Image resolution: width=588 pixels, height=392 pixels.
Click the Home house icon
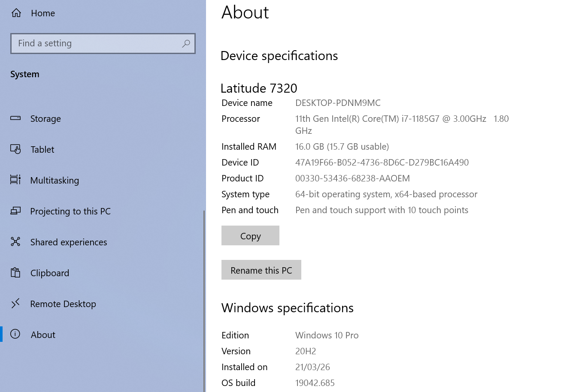(16, 13)
